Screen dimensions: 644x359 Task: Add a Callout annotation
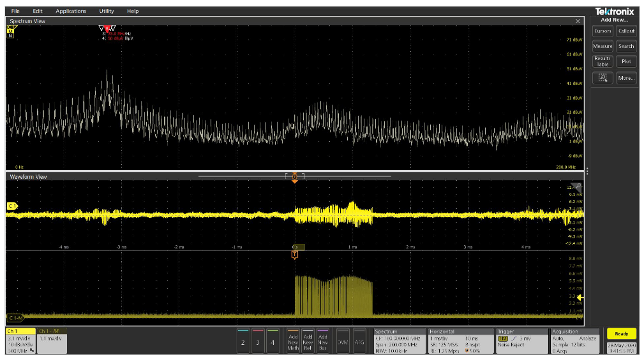[626, 31]
